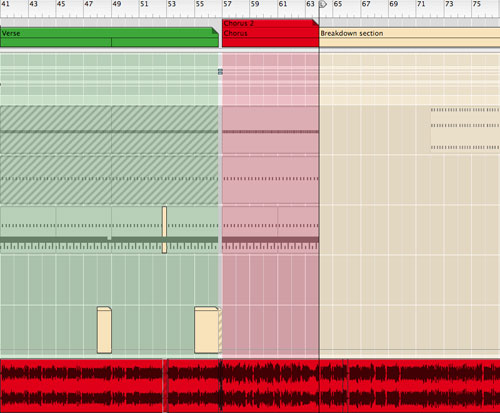Select the narrow beige clip near bar 53
Image resolution: width=500 pixels, height=413 pixels.
(164, 230)
